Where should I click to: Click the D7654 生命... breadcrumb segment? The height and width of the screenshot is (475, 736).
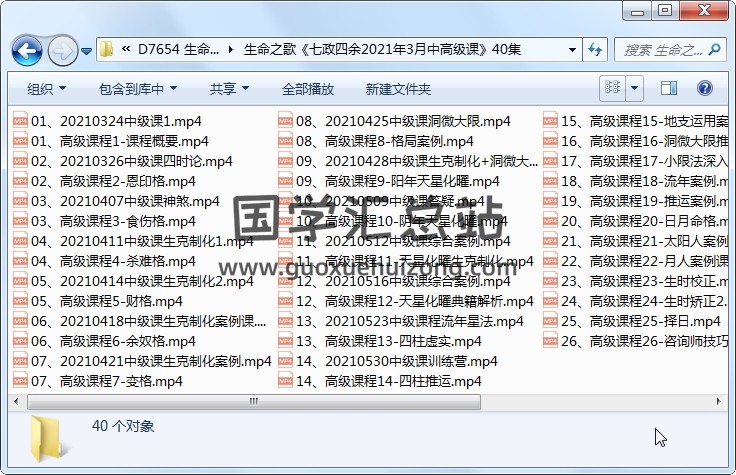178,49
